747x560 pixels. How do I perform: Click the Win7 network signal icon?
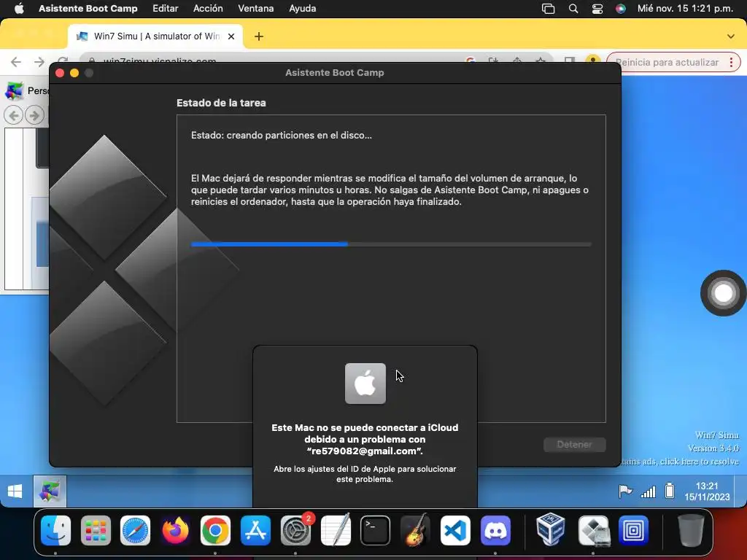click(x=648, y=491)
